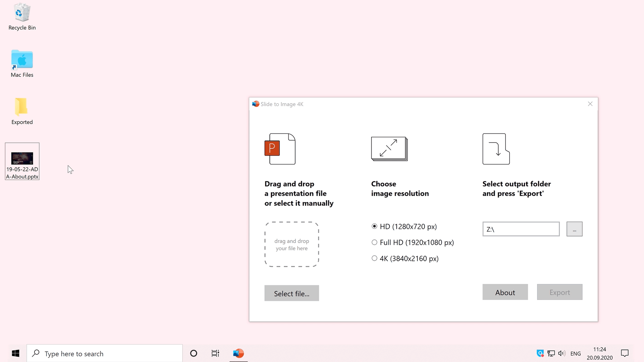Click the About button

pyautogui.click(x=505, y=292)
